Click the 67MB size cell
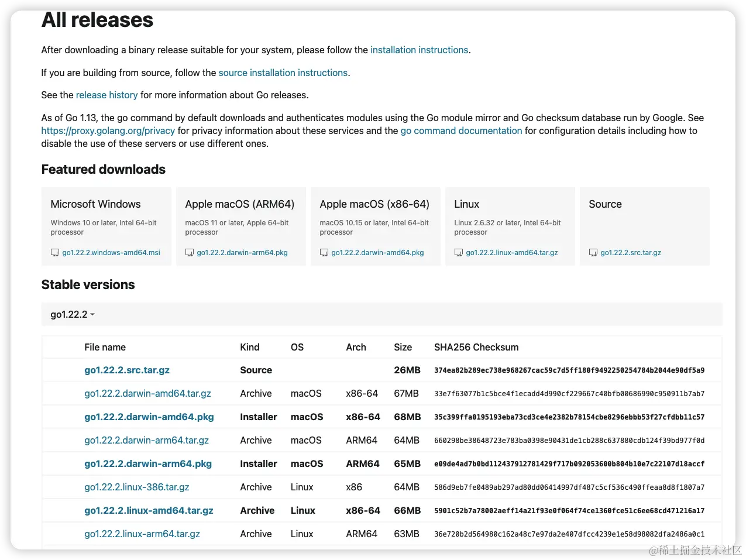This screenshot has width=746, height=560. pyautogui.click(x=406, y=393)
